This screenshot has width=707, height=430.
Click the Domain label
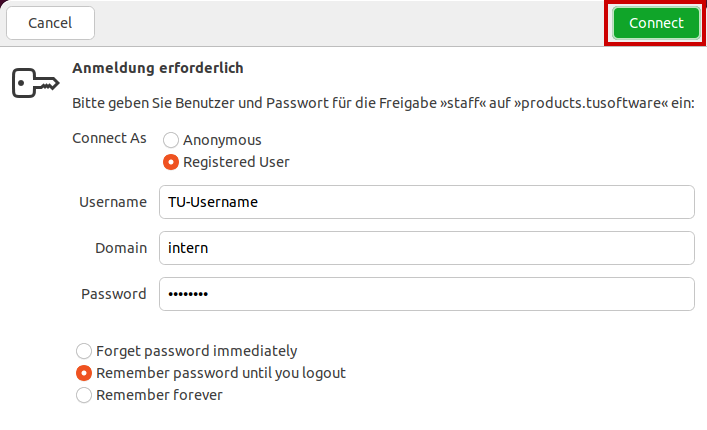(121, 248)
